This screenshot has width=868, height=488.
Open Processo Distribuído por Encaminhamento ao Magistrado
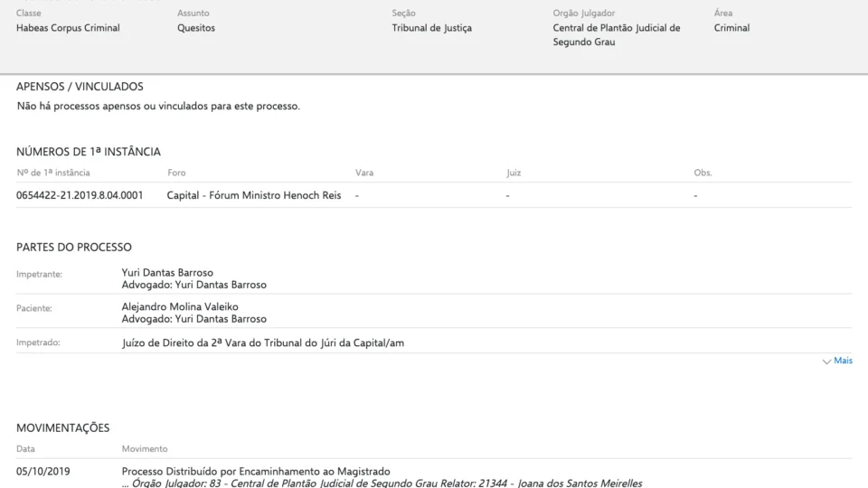[x=256, y=471]
